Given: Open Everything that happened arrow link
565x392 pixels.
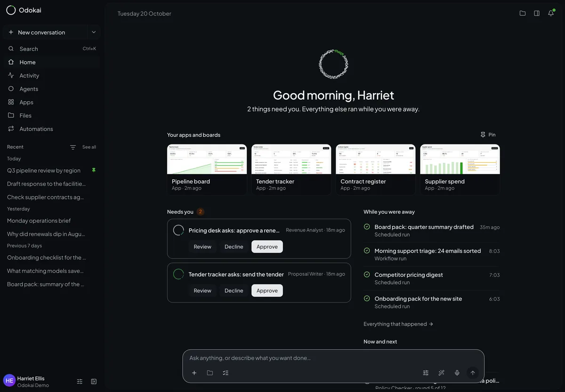Looking at the screenshot, I should click(x=398, y=324).
